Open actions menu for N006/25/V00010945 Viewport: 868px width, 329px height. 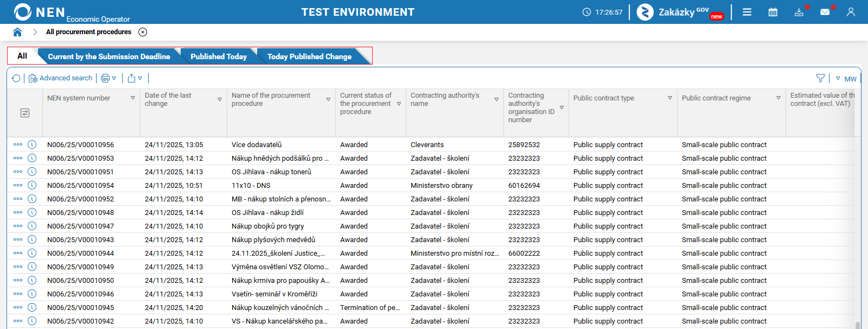click(x=18, y=307)
